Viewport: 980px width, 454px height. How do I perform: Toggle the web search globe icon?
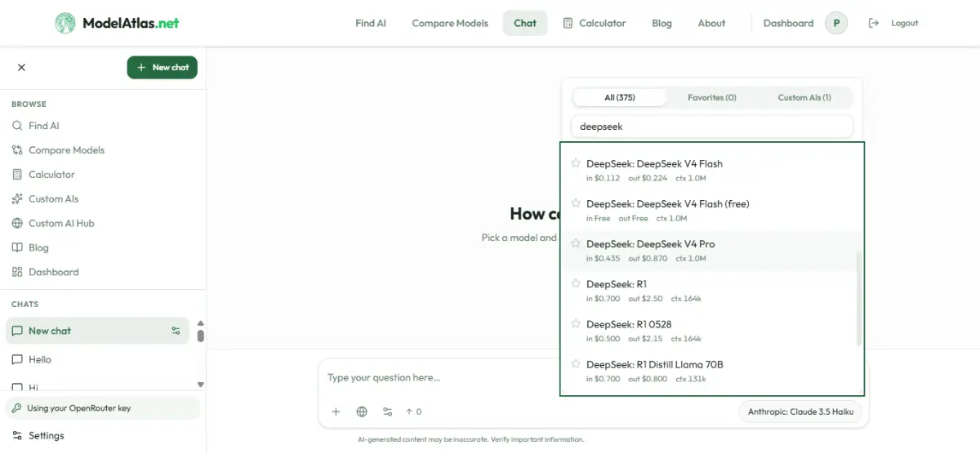(362, 412)
